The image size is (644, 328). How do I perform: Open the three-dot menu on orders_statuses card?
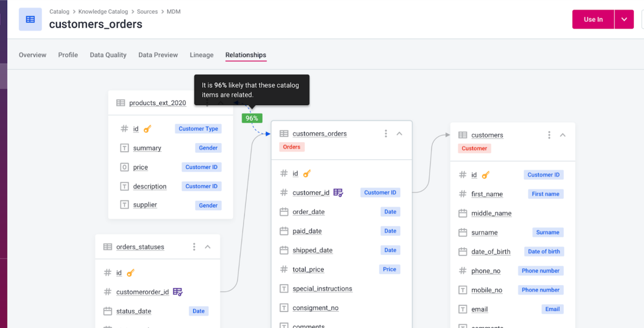click(194, 247)
